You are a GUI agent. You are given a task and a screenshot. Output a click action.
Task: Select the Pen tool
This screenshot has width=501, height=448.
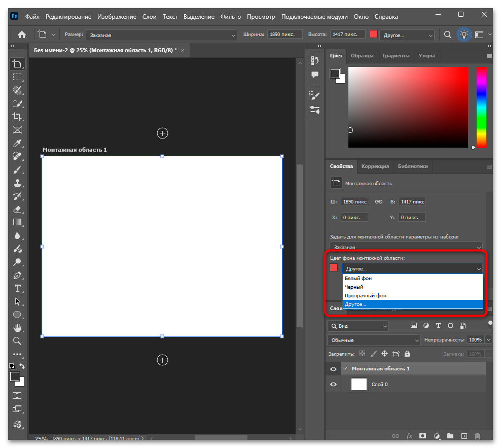[x=17, y=275]
